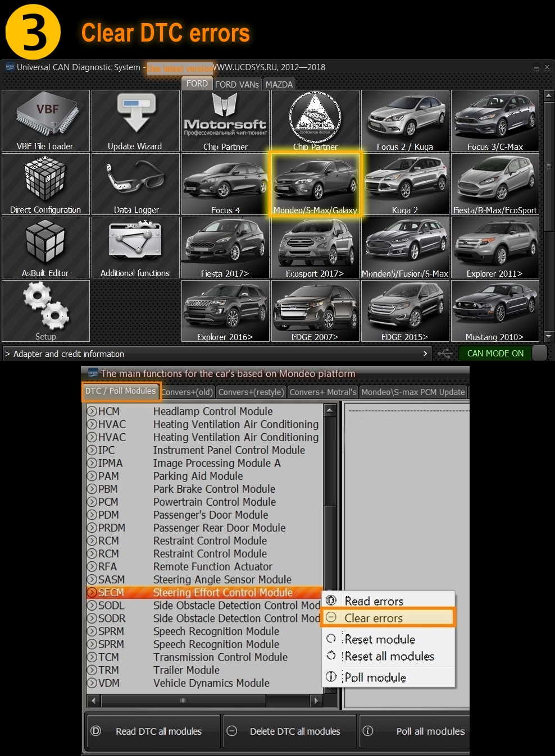555x756 pixels.
Task: Click Poll all modules button
Action: point(415,731)
